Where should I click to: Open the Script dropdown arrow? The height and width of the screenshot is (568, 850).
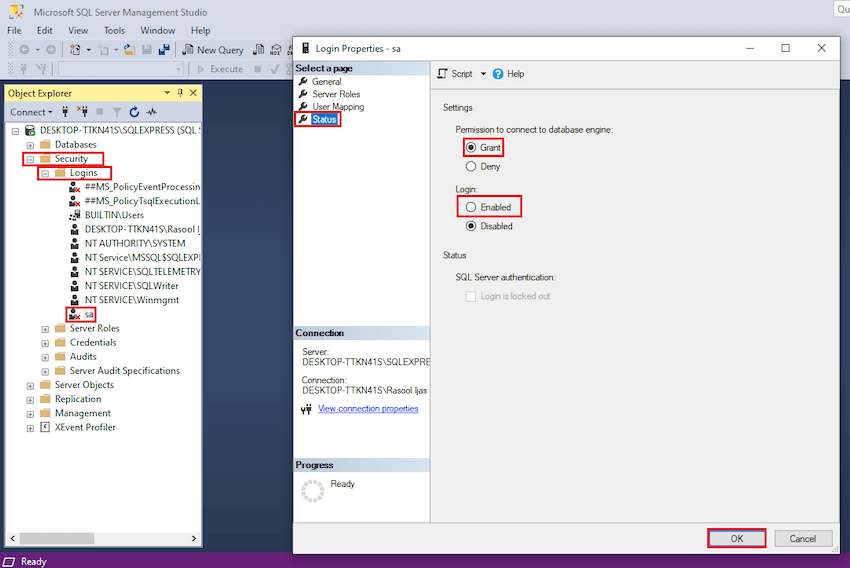[483, 74]
